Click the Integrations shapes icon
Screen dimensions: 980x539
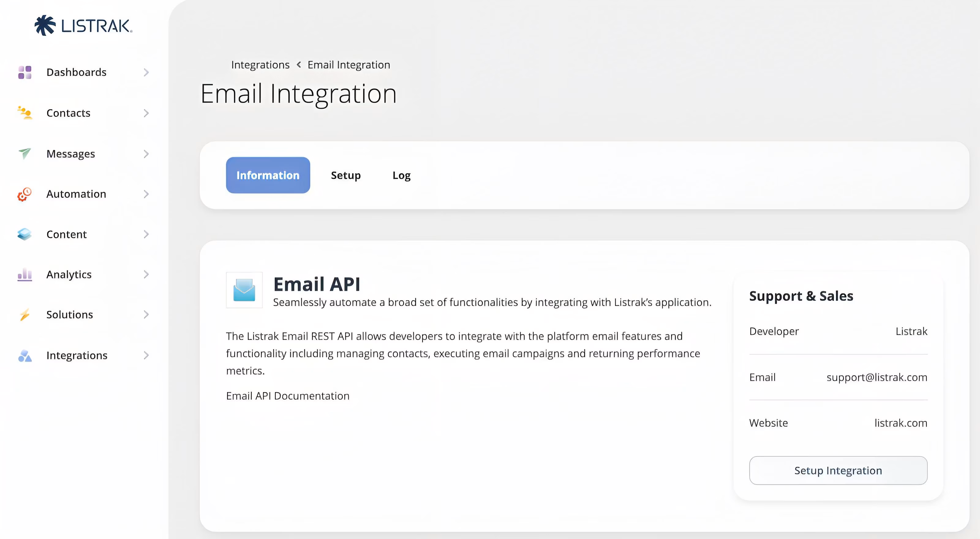[x=25, y=355]
